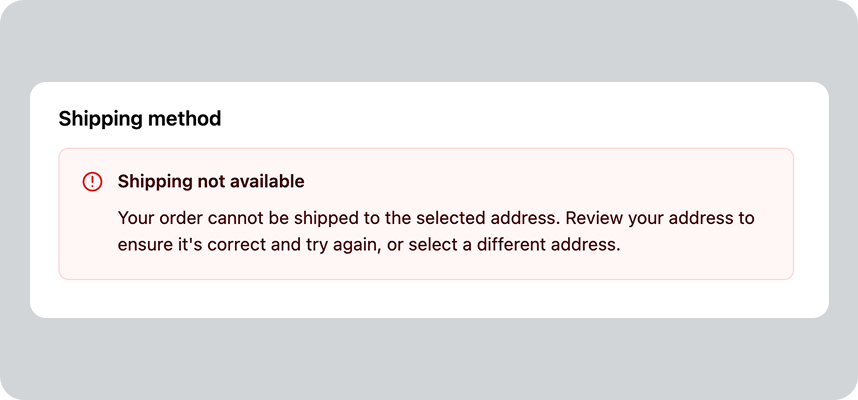Screen dimensions: 858x400
Task: Click the red exclamation error icon
Action: [x=92, y=182]
